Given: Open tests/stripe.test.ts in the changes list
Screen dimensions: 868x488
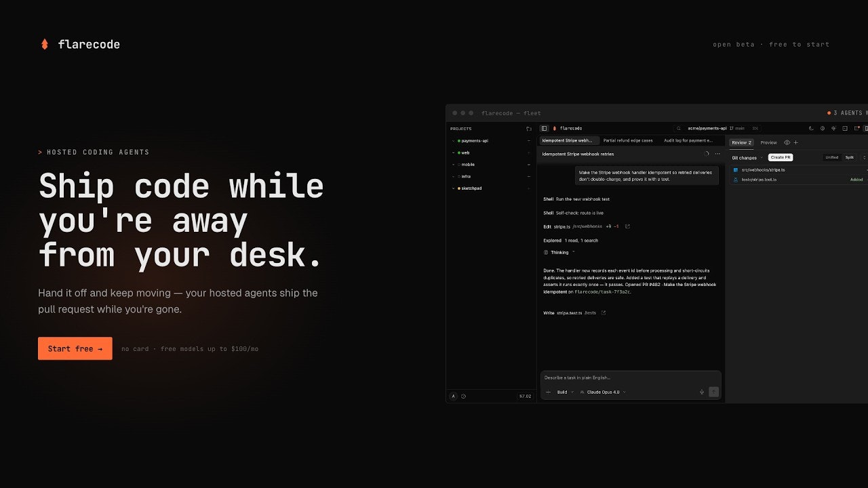Looking at the screenshot, I should pos(759,180).
